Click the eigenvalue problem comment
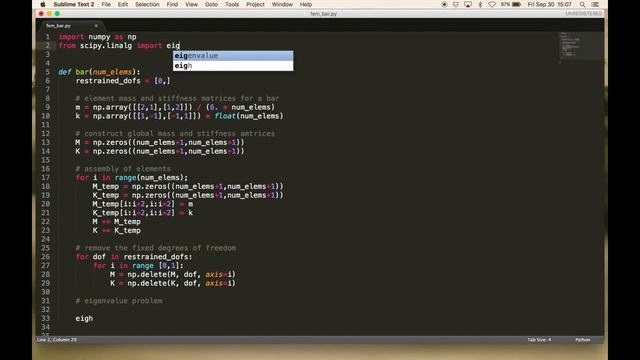This screenshot has width=640, height=360. coord(119,301)
